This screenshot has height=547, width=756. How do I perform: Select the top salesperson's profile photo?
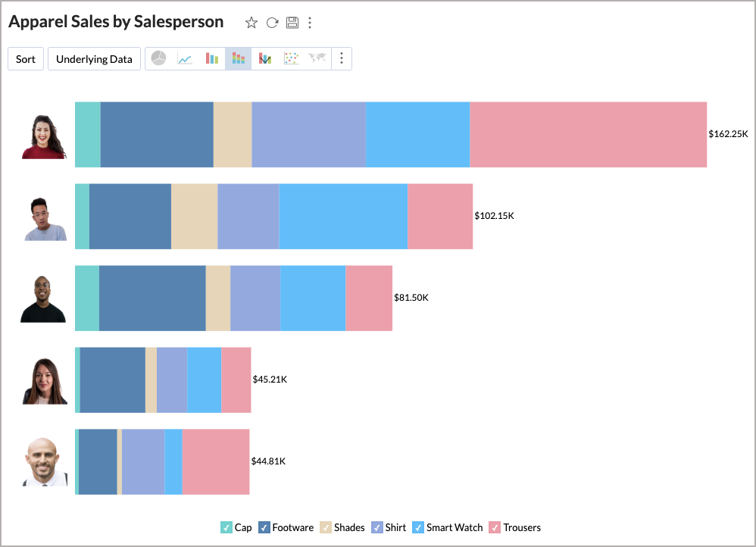pyautogui.click(x=43, y=133)
